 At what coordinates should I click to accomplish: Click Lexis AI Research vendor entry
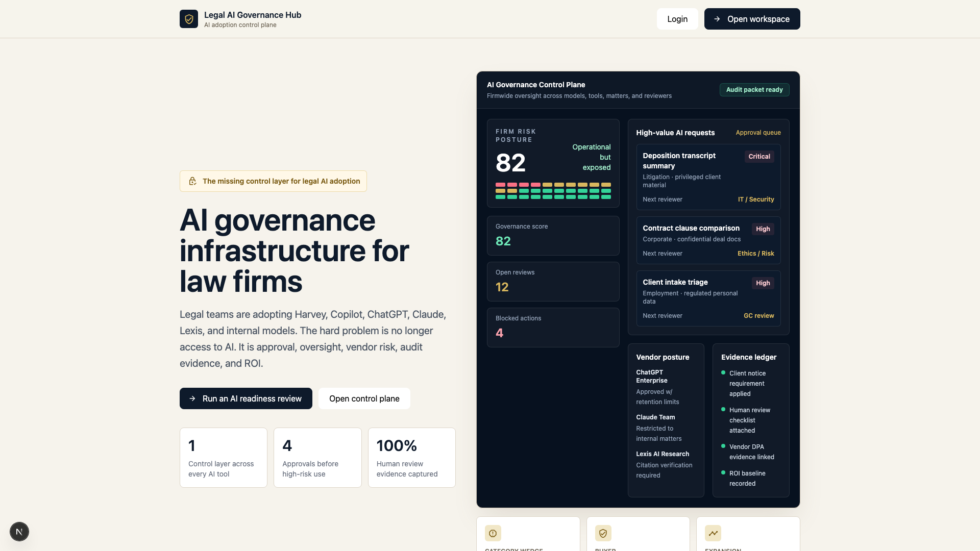666,465
